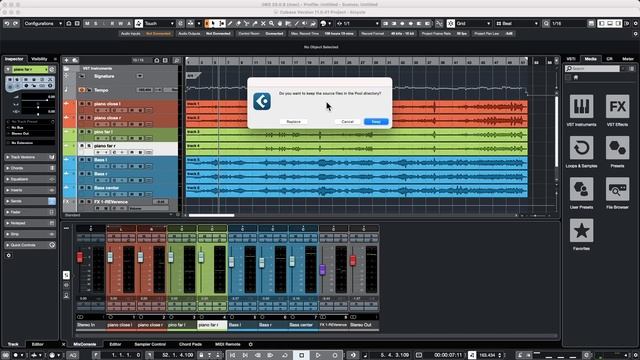Click the No Bus input routing
This screenshot has height=360, width=640.
30,128
